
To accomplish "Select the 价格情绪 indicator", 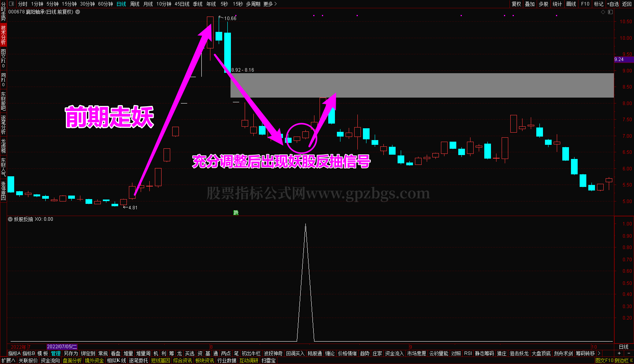I will point(347,353).
